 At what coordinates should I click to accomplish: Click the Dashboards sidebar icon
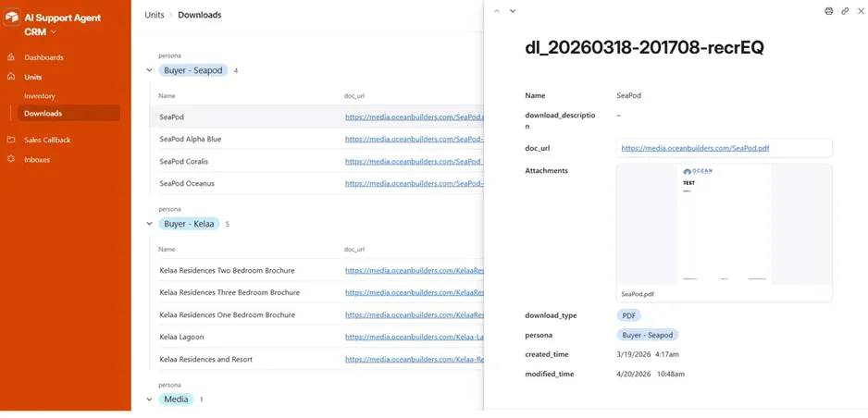point(11,57)
